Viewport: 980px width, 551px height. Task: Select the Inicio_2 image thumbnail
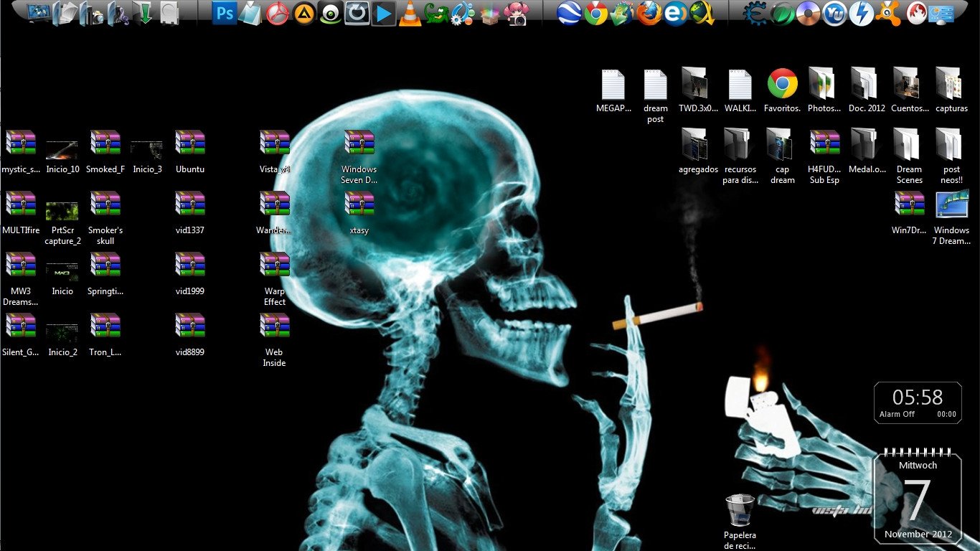coord(62,340)
